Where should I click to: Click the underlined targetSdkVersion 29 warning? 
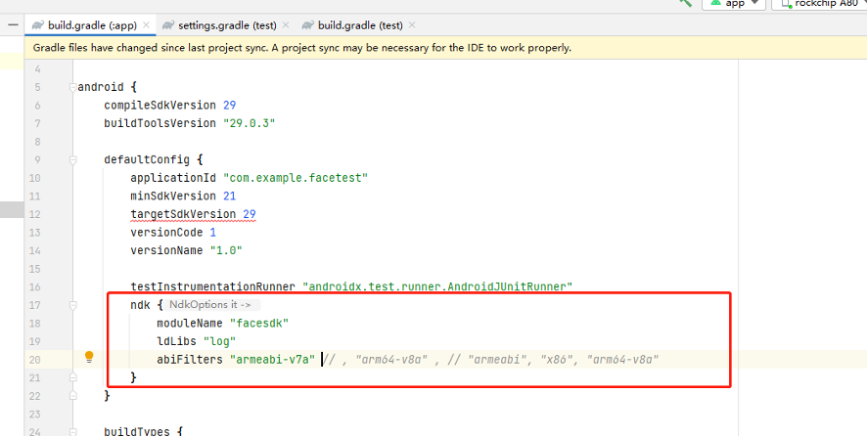[193, 215]
